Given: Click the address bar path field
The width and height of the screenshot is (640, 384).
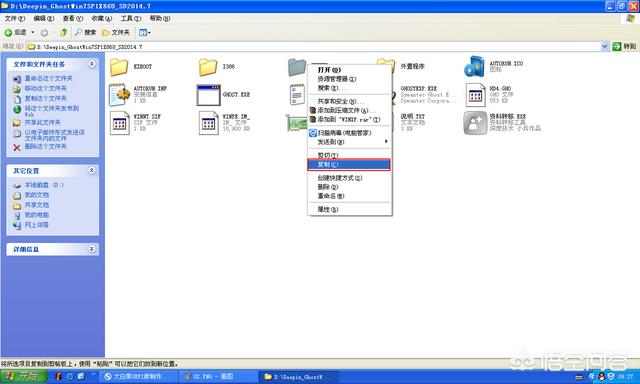Looking at the screenshot, I should coord(314,47).
